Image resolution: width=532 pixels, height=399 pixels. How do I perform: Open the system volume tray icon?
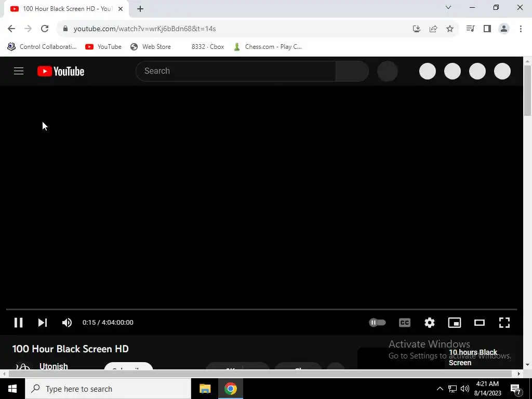pos(465,389)
